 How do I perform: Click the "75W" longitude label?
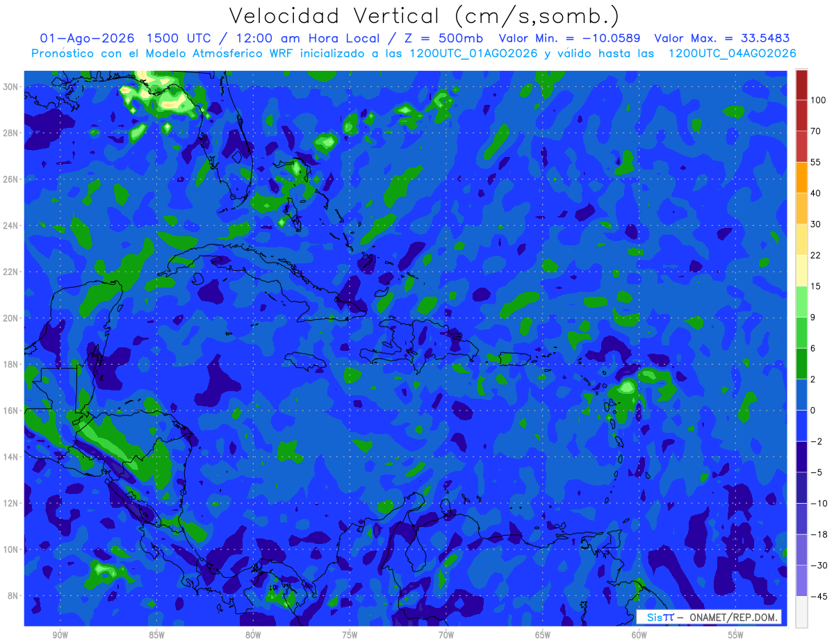tap(350, 635)
